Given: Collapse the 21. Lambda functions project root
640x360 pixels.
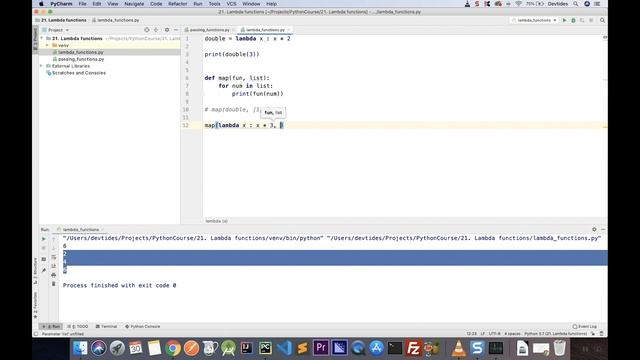Looking at the screenshot, I should pyautogui.click(x=42, y=38).
